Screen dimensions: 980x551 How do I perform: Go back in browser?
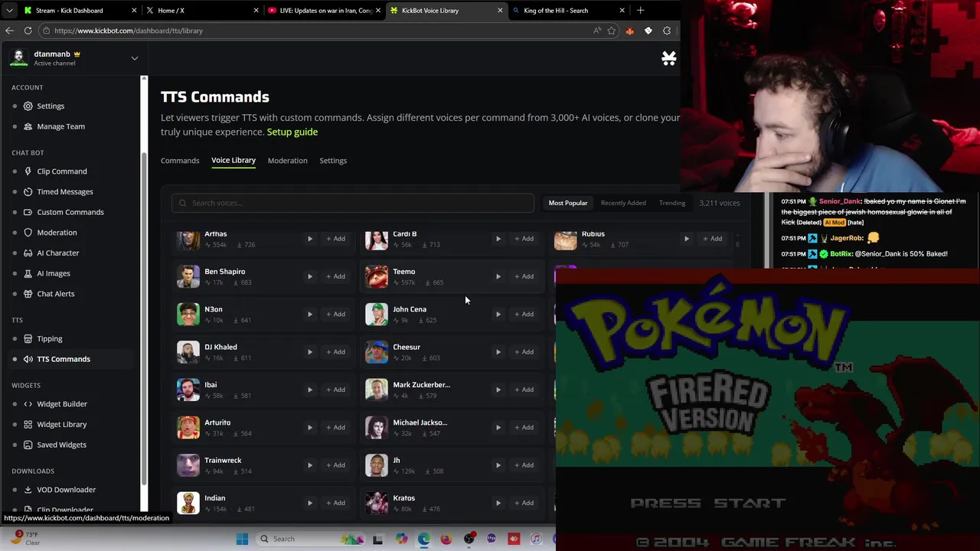pos(9,31)
